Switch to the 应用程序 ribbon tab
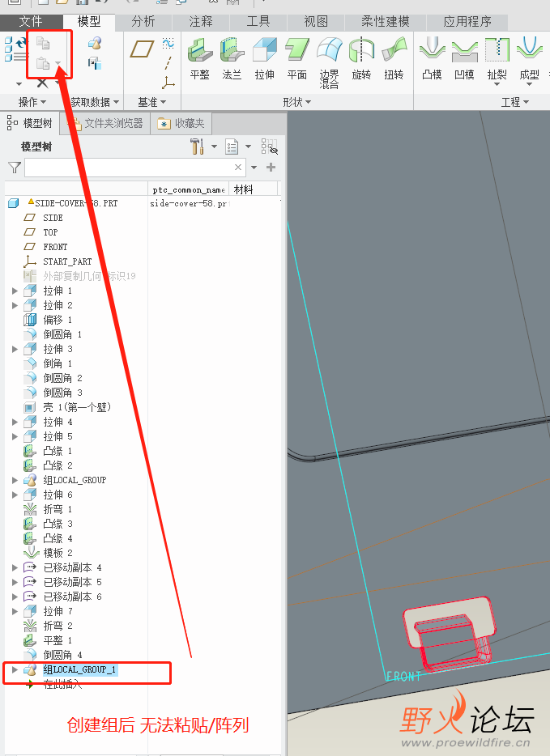This screenshot has width=550, height=756. [x=467, y=22]
